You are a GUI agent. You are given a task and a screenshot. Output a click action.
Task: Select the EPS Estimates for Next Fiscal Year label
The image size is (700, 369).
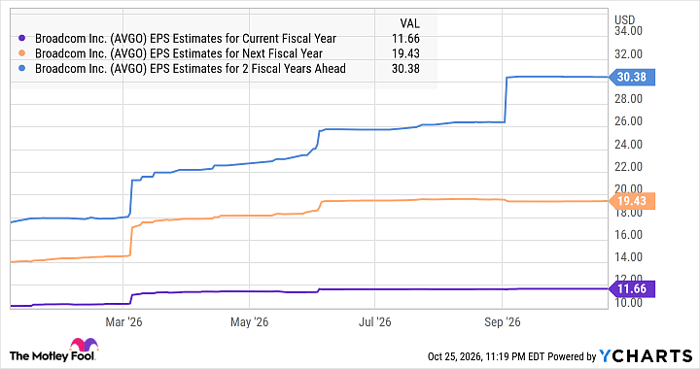tap(179, 54)
